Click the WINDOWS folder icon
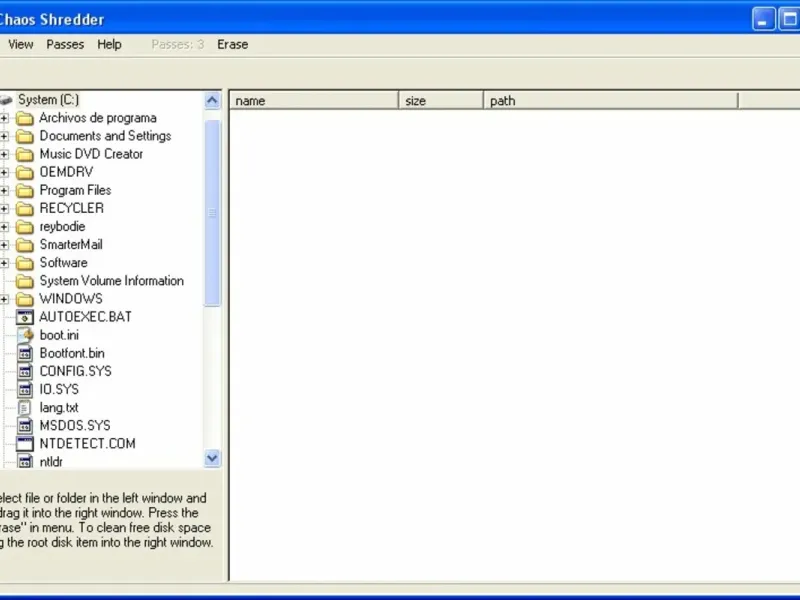The width and height of the screenshot is (800, 600). pyautogui.click(x=24, y=299)
